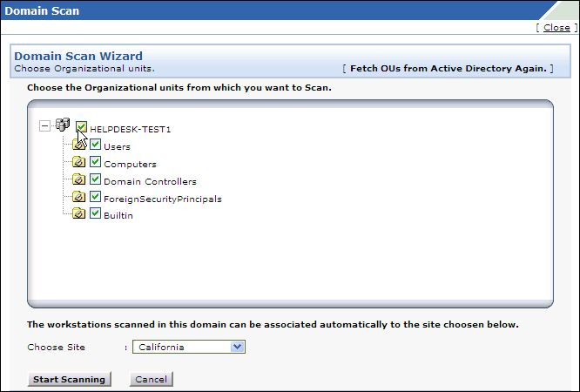Click the Domain Controllers folder icon
Viewport: 580px width, 392px height.
(x=79, y=180)
